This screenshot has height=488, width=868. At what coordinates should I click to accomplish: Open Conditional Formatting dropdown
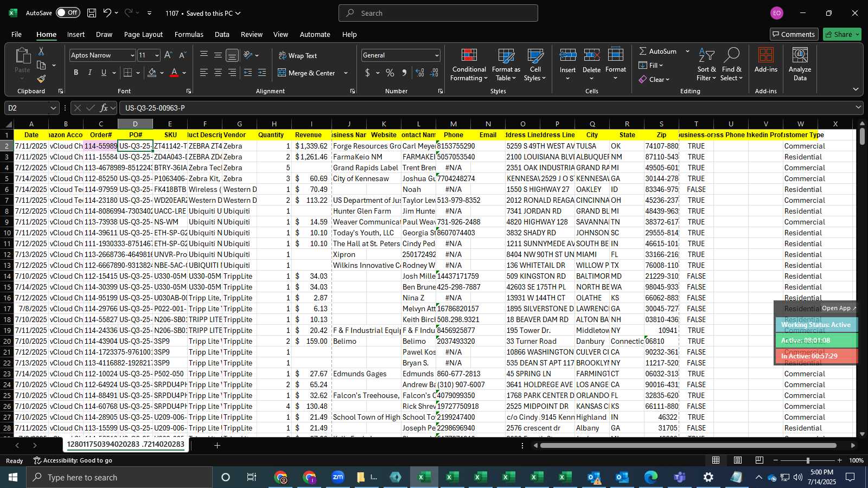(x=469, y=65)
